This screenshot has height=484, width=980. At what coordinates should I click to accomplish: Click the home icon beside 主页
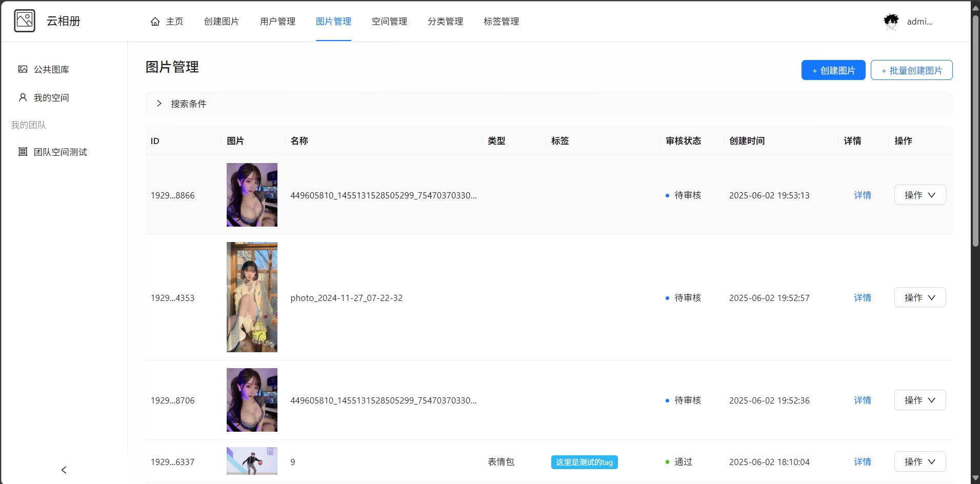pos(155,22)
